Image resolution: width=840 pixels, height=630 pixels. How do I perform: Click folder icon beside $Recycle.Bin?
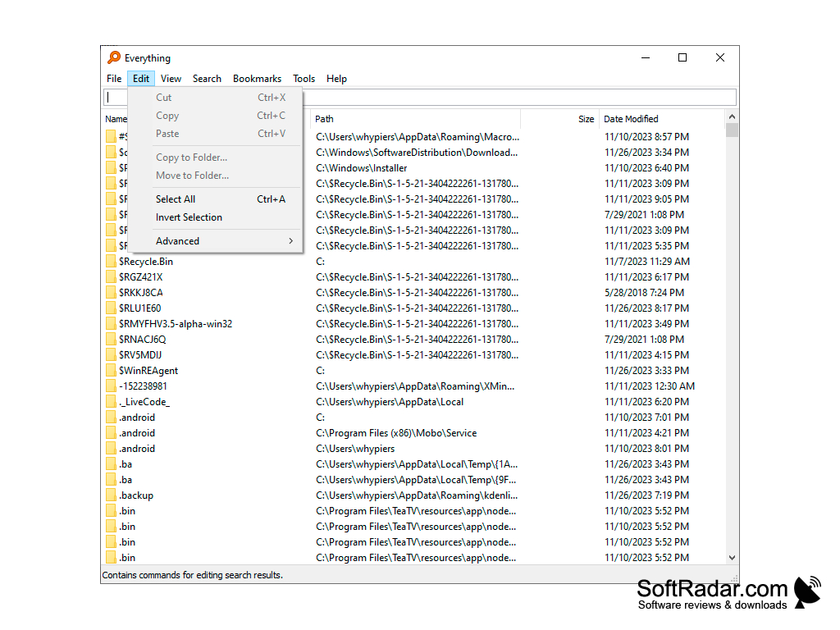click(x=111, y=262)
